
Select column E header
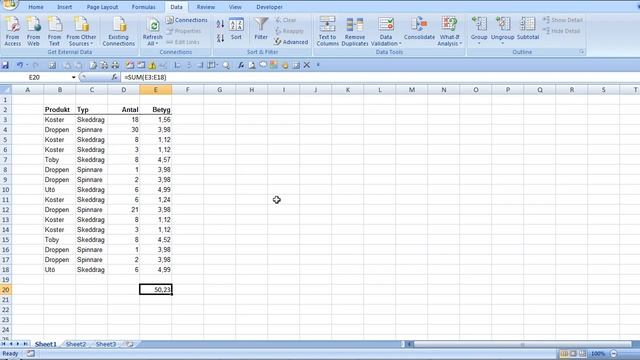tap(156, 90)
